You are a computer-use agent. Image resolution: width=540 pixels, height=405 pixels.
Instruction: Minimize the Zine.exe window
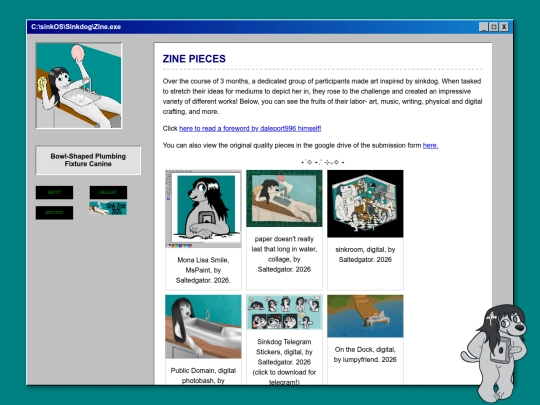pos(484,27)
